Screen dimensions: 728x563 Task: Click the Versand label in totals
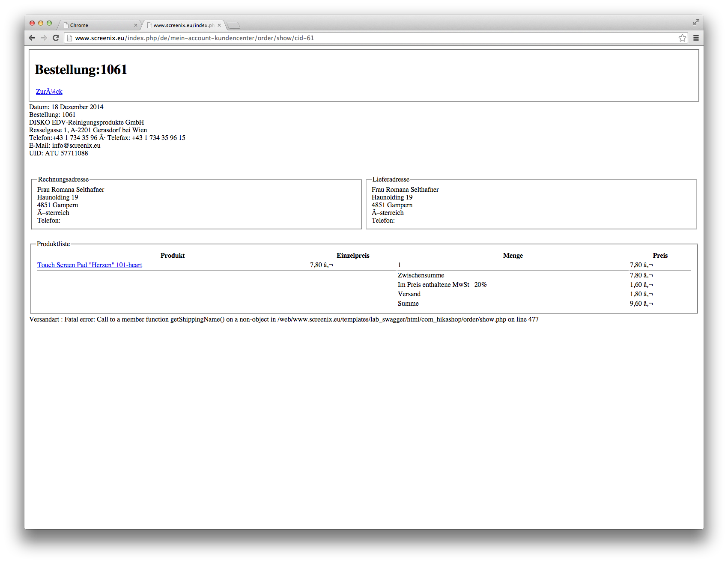pyautogui.click(x=409, y=294)
